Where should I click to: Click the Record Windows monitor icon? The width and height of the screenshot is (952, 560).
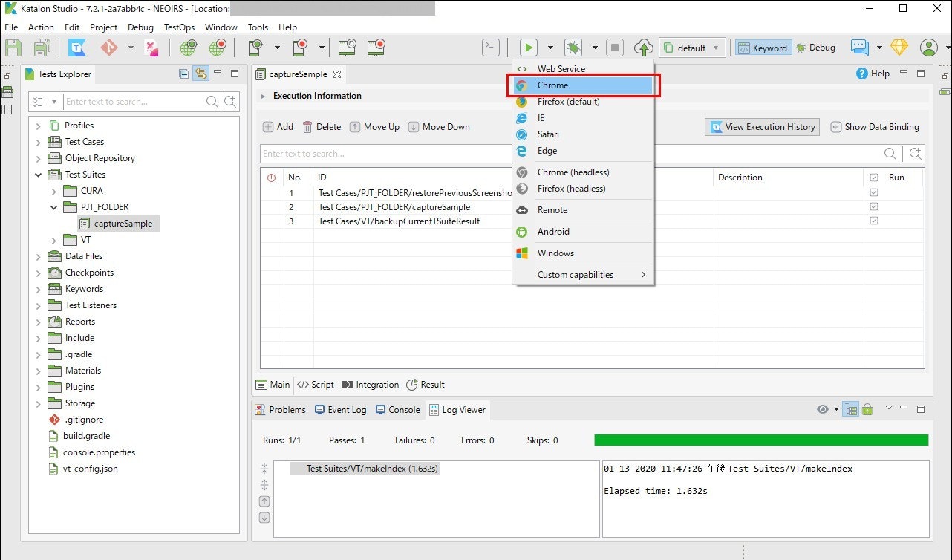pos(376,48)
